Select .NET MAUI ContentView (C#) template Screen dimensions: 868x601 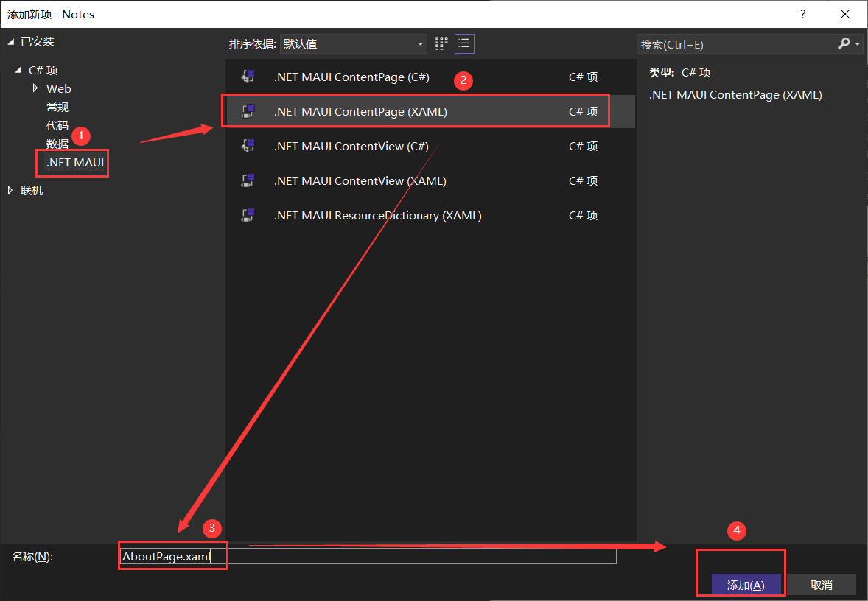[430, 146]
